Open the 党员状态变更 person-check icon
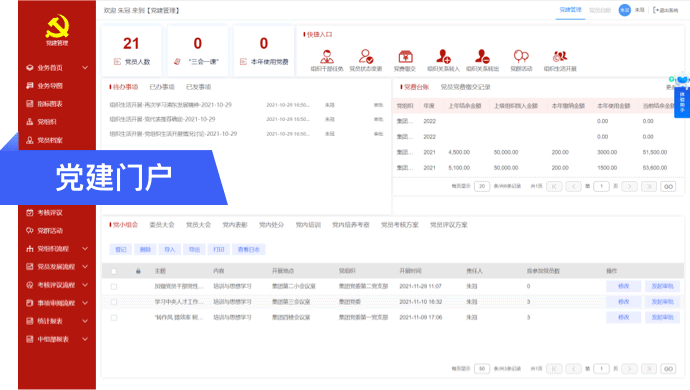 (366, 56)
